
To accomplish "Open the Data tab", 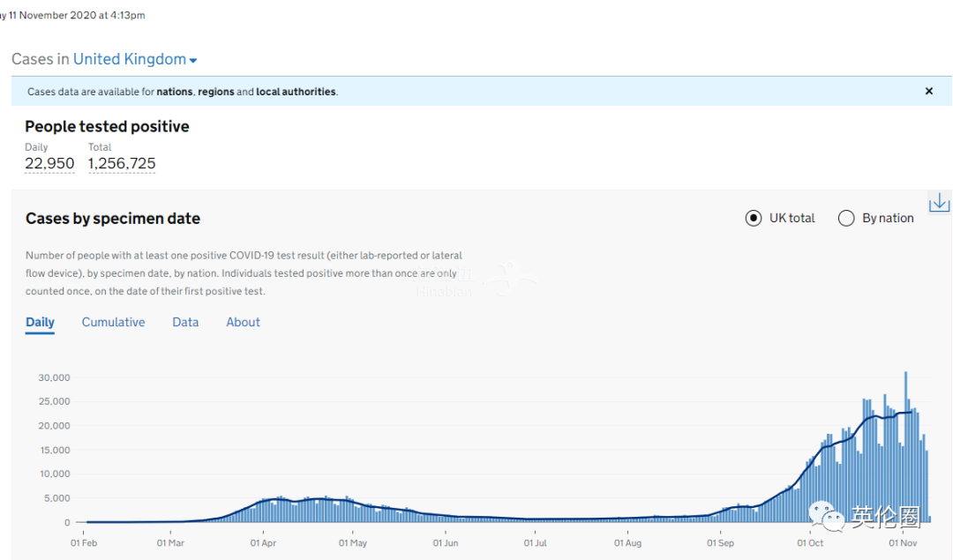I will (185, 322).
